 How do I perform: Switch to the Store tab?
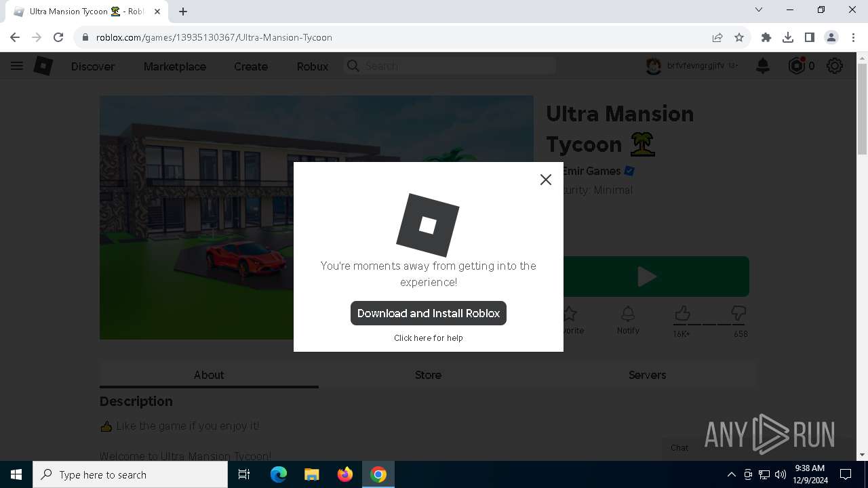click(428, 375)
